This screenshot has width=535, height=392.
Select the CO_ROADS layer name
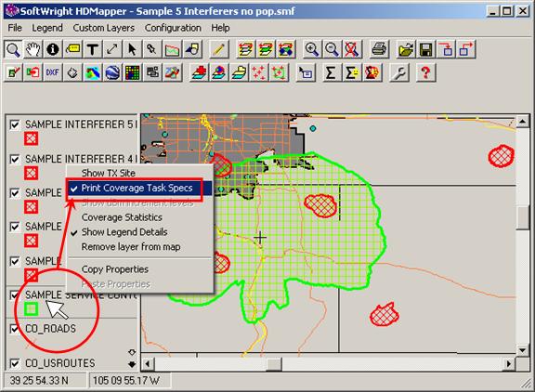(x=50, y=329)
